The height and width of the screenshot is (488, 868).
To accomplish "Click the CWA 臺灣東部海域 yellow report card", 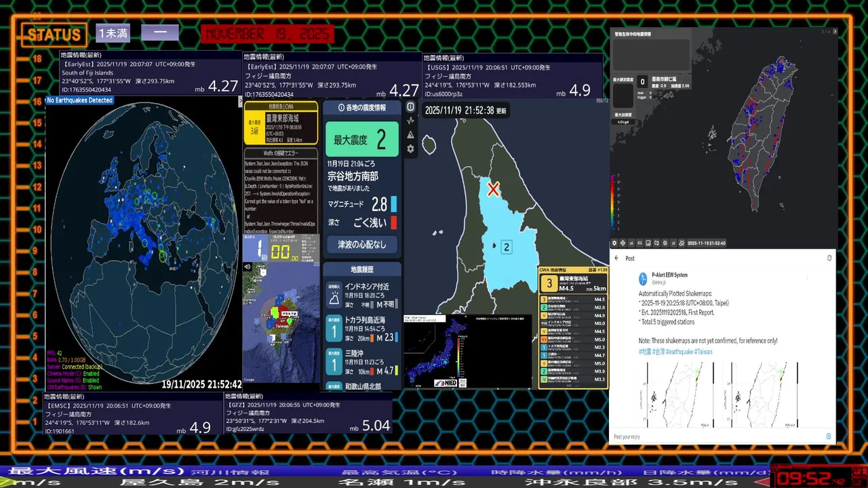I will 281,123.
